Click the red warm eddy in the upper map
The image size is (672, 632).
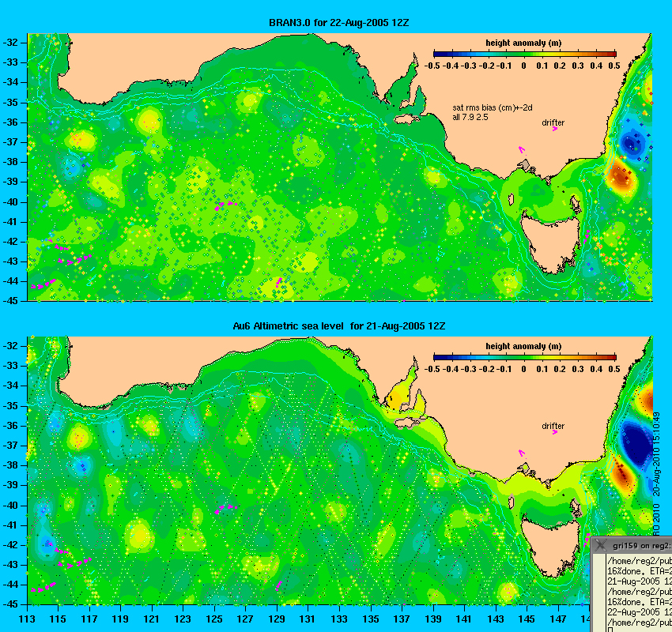[621, 176]
